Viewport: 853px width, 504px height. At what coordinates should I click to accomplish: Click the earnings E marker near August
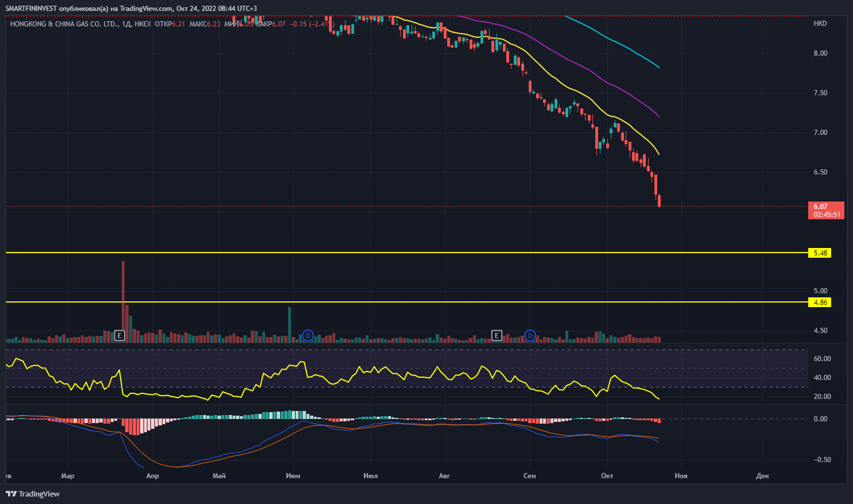point(497,335)
